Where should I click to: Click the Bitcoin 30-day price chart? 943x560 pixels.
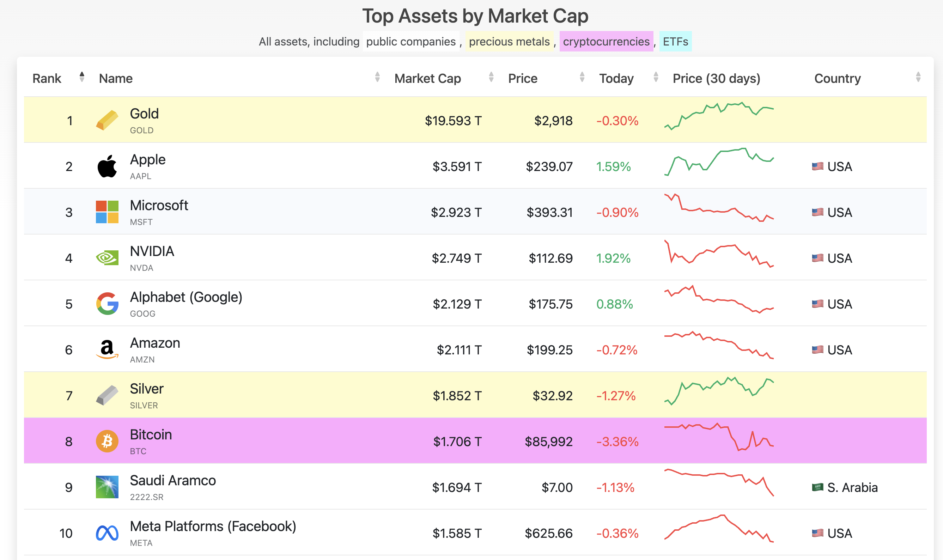[x=719, y=437]
